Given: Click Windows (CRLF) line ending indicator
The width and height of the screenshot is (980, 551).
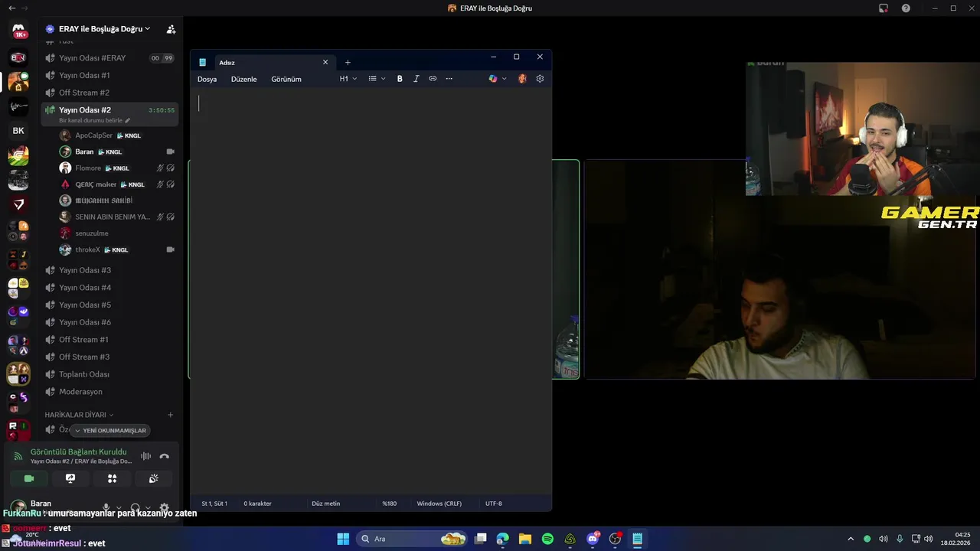Looking at the screenshot, I should pyautogui.click(x=439, y=504).
